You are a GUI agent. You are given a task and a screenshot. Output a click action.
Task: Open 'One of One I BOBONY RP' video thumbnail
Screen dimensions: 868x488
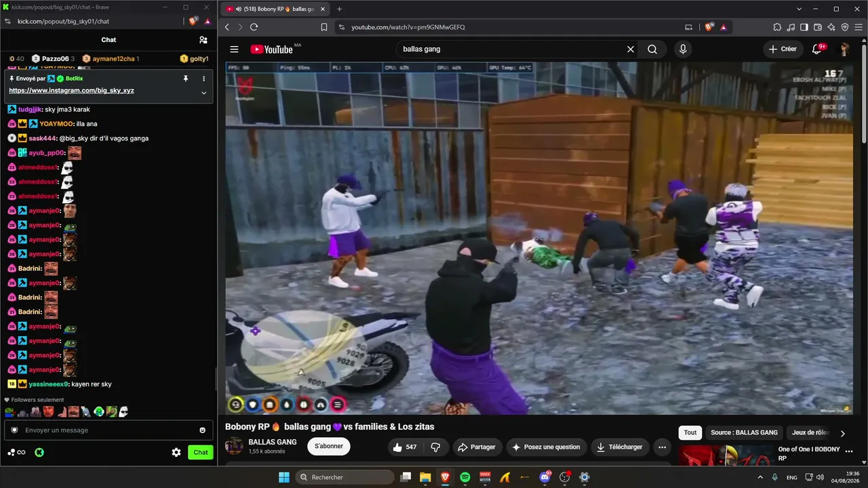[x=726, y=455]
